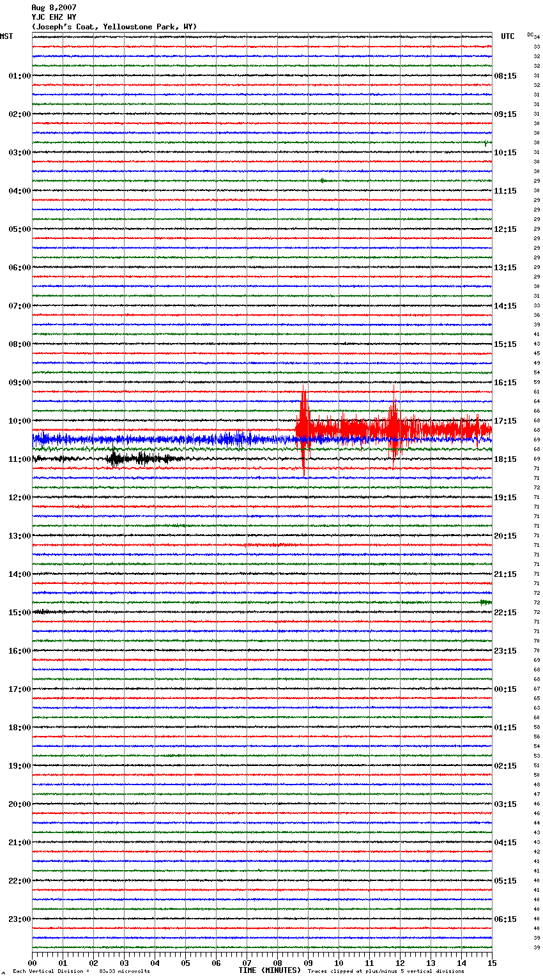This screenshot has height=980, width=543.
Task: Click the 'Traces clipped at plus/minus 5 vertical divisions' note
Action: [x=386, y=971]
